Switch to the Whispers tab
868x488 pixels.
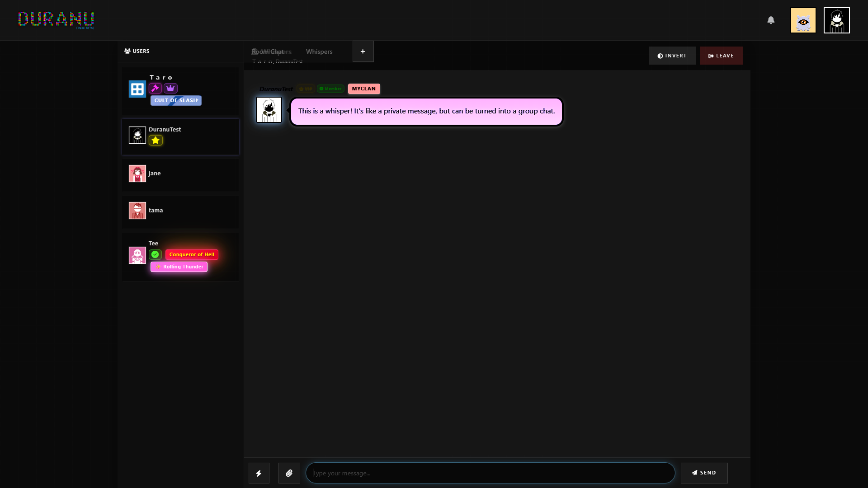[x=319, y=52]
